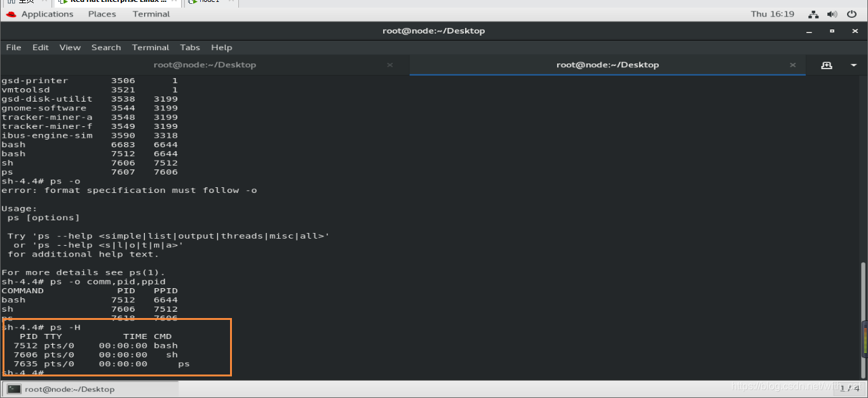The height and width of the screenshot is (398, 868).
Task: Open the File menu
Action: coord(13,48)
